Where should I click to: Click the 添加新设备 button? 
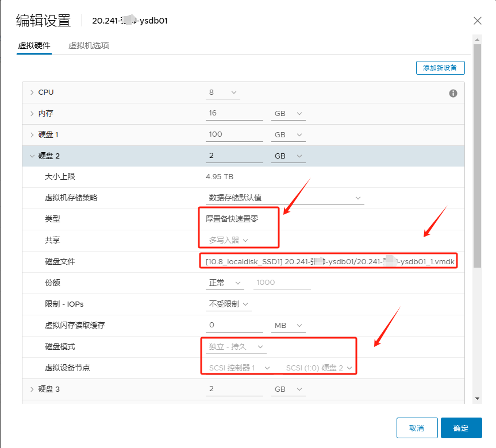pos(440,68)
